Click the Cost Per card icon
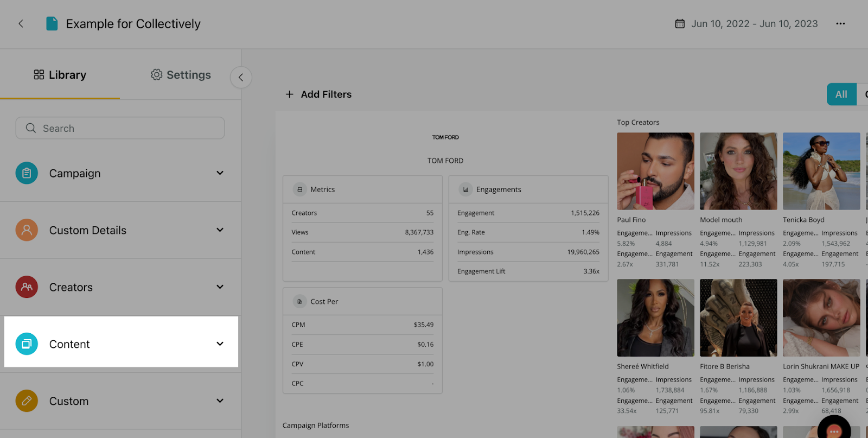The image size is (868, 438). pos(299,302)
